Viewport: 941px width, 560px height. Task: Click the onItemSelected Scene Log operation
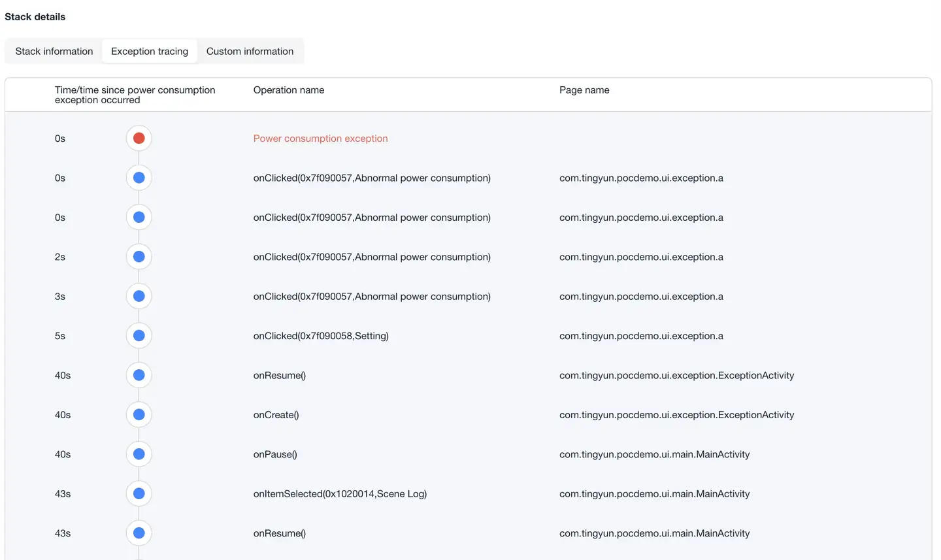coord(340,494)
